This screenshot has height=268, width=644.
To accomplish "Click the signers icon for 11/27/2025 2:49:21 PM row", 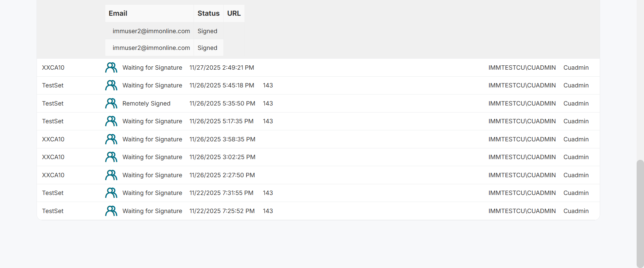I will click(111, 68).
